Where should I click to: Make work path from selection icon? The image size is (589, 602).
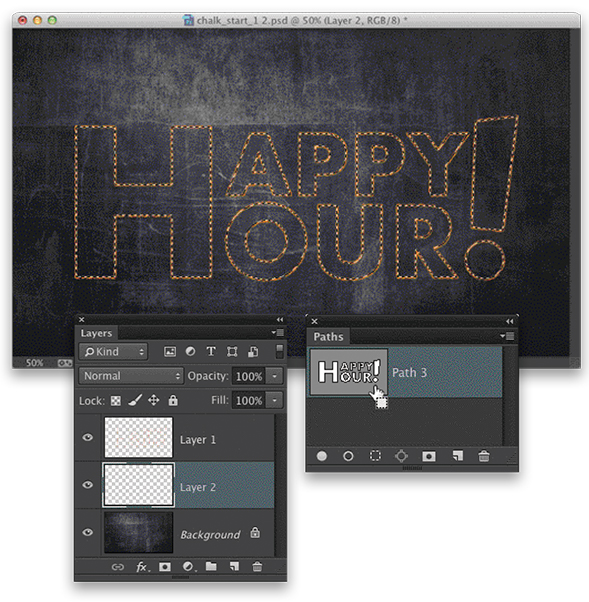(402, 456)
